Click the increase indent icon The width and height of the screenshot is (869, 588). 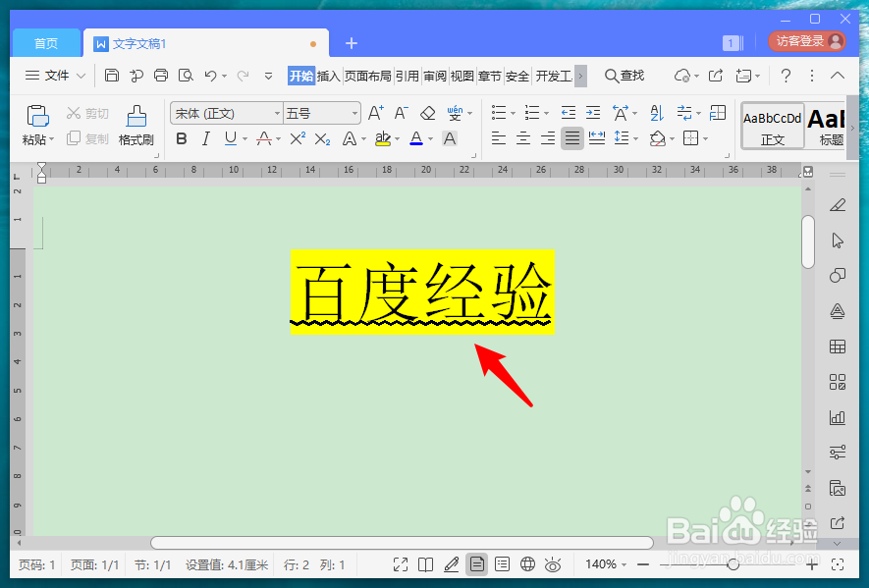click(x=593, y=113)
